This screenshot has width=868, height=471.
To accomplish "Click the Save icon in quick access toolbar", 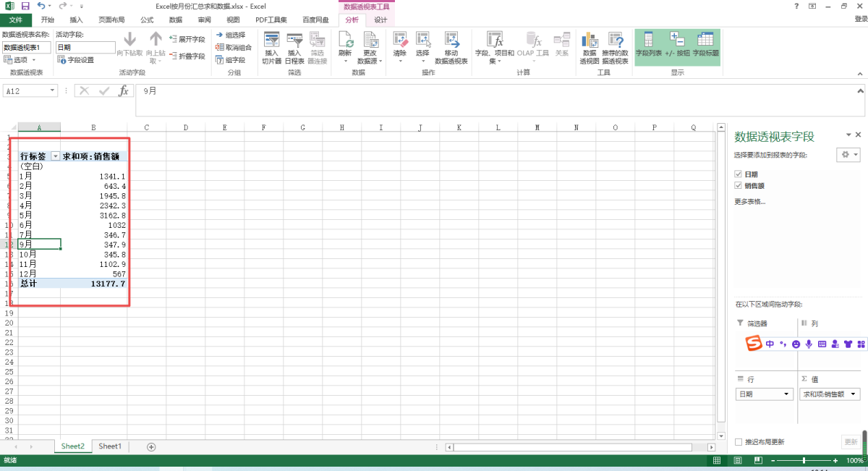I will click(x=25, y=6).
